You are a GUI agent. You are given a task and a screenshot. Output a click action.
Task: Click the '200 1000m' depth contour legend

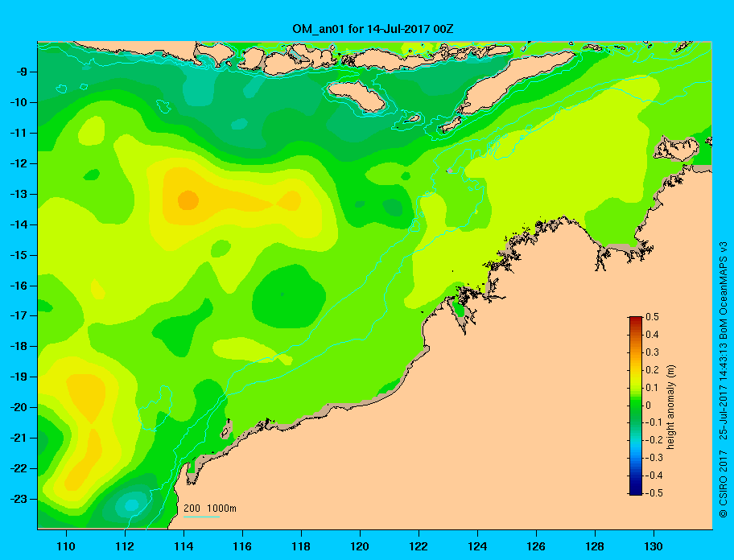point(210,508)
